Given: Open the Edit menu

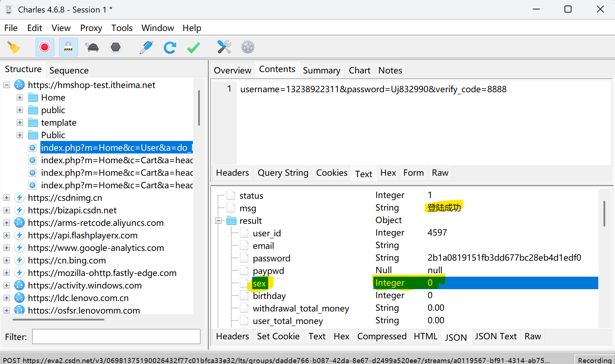Looking at the screenshot, I should pyautogui.click(x=34, y=28).
